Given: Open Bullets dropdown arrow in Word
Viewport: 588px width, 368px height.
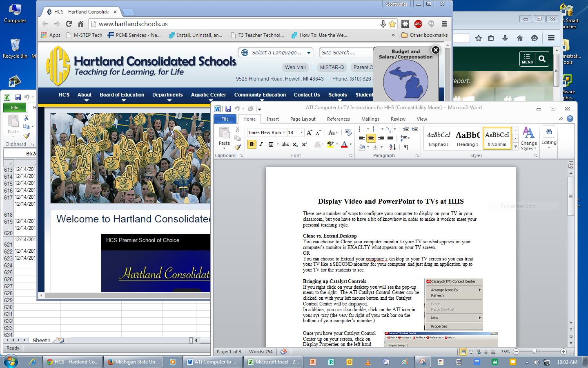Looking at the screenshot, I should [x=368, y=129].
